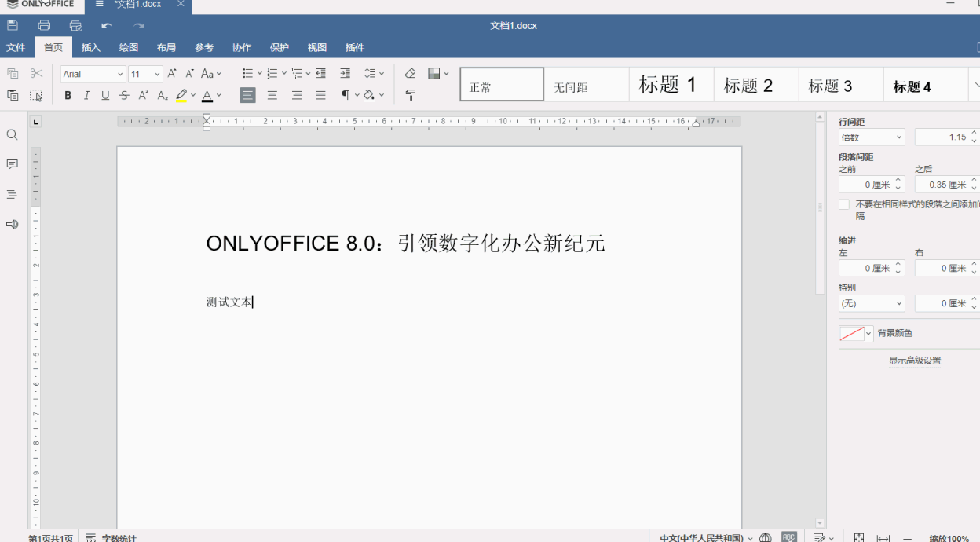Image resolution: width=980 pixels, height=542 pixels.
Task: Open 显示高级设置 link
Action: (915, 360)
